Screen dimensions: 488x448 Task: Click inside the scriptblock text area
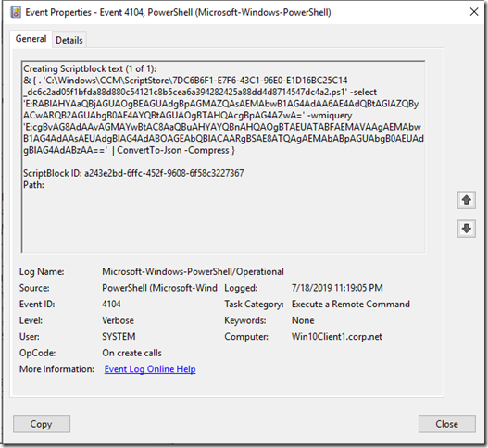point(223,156)
